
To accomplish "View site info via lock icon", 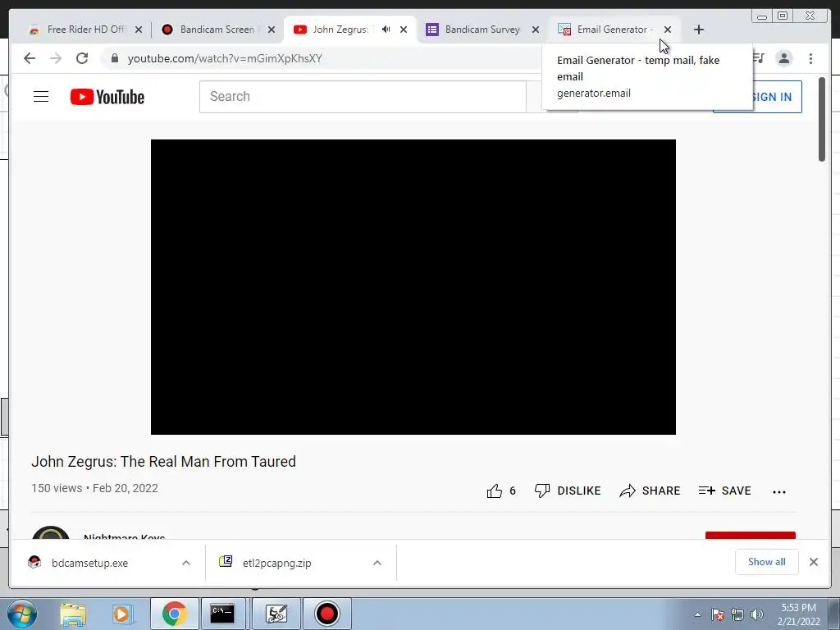I will tap(115, 58).
